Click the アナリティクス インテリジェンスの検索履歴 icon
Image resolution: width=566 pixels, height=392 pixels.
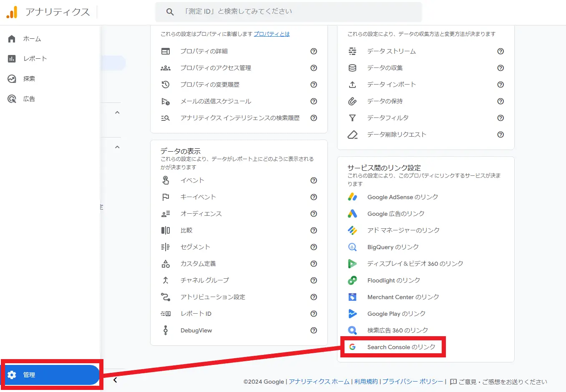(x=166, y=118)
